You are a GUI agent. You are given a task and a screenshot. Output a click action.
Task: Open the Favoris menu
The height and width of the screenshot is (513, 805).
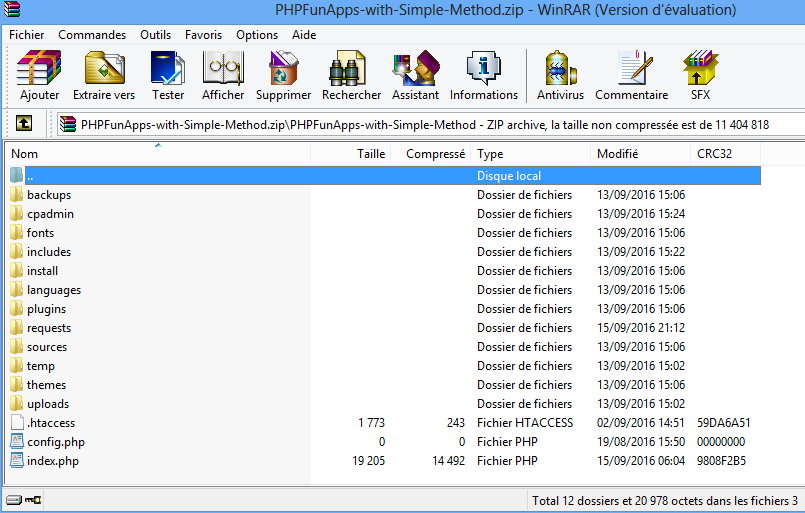pos(203,35)
